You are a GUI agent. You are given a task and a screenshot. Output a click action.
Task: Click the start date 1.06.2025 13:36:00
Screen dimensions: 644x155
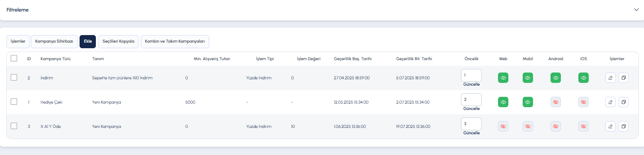tap(350, 126)
